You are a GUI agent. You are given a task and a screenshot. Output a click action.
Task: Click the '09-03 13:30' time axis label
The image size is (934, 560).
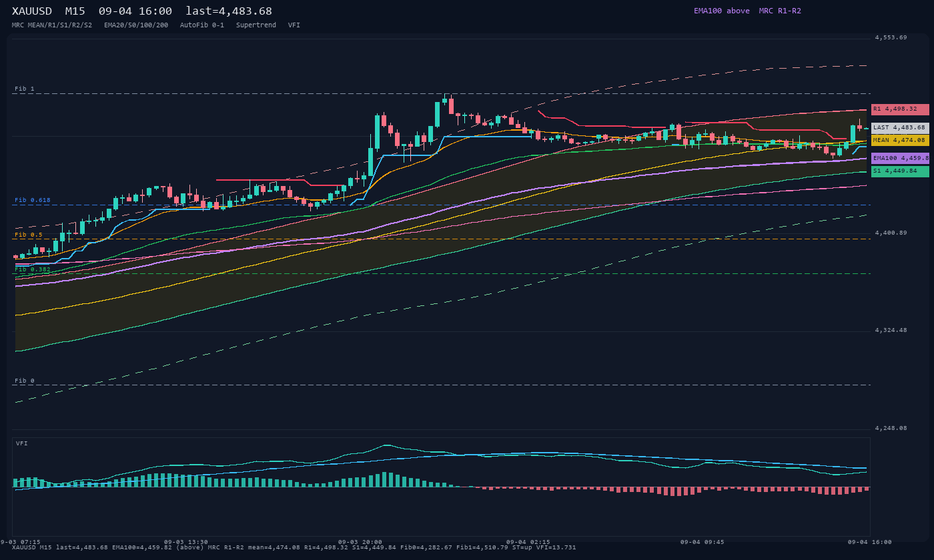coord(185,542)
